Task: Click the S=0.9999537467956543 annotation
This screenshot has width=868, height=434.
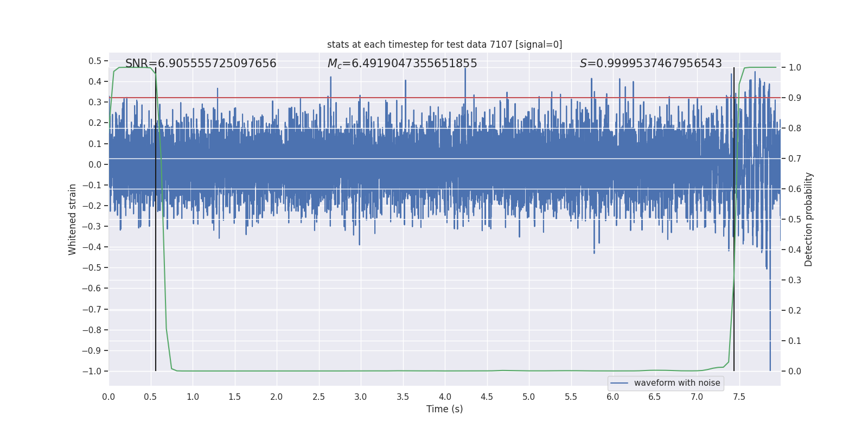Action: (x=650, y=63)
